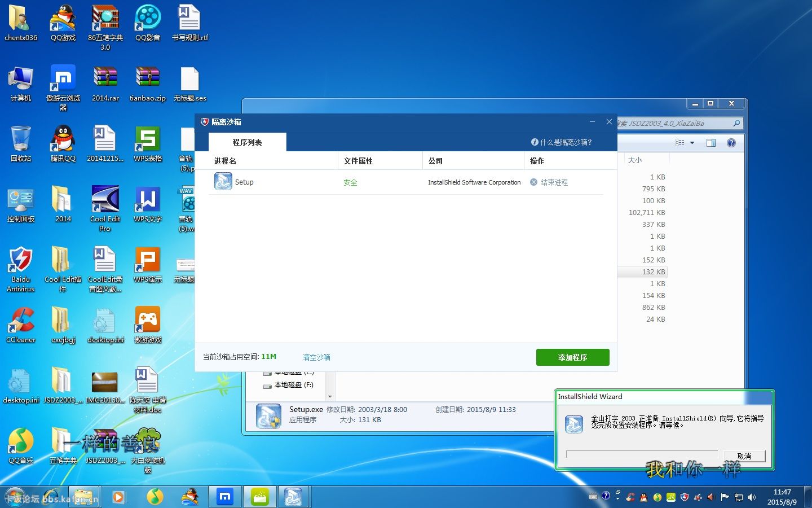This screenshot has height=508, width=812.
Task: Select the 102,711 KB file size row
Action: click(647, 213)
